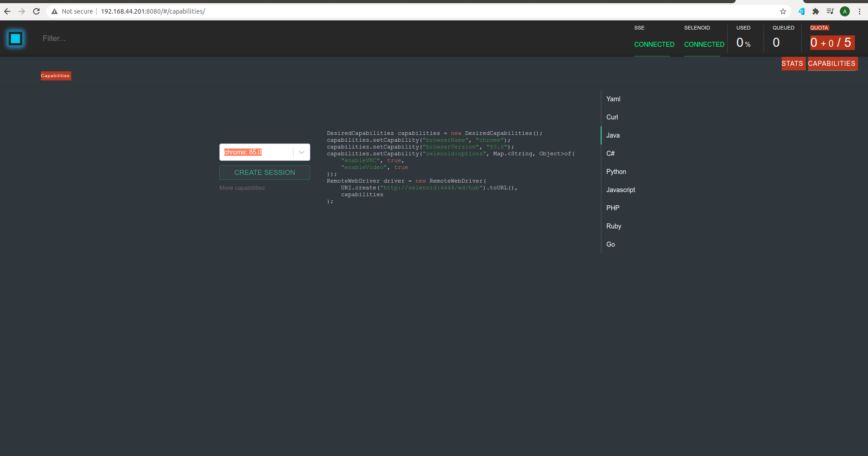This screenshot has width=868, height=456.
Task: Click the Create Session button
Action: (265, 173)
